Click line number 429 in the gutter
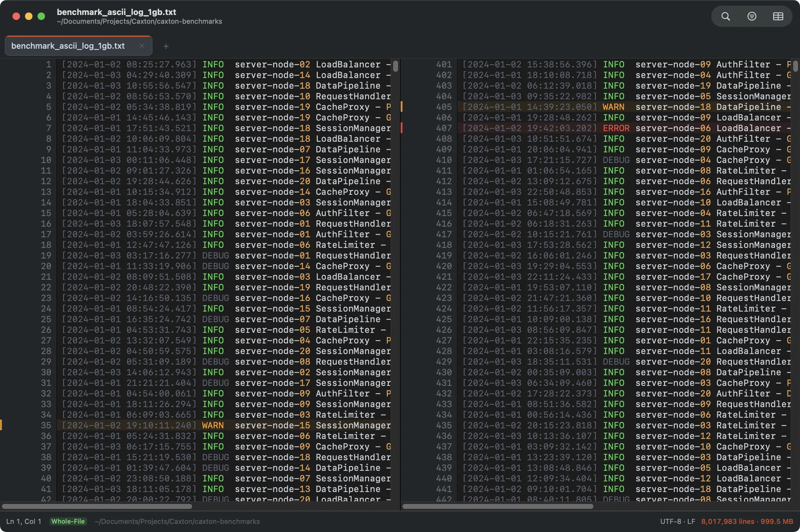800x532 pixels. pos(443,361)
